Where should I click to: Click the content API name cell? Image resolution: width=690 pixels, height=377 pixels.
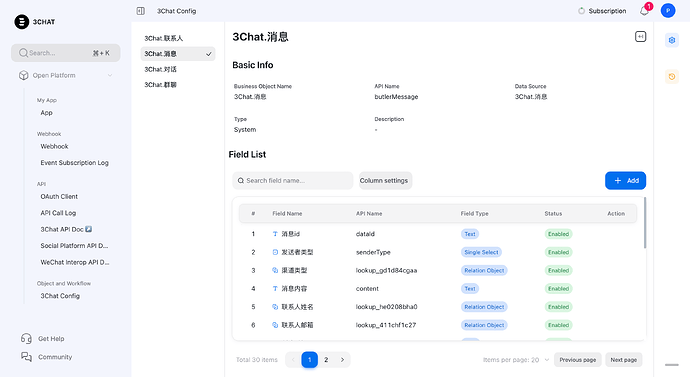pyautogui.click(x=367, y=289)
